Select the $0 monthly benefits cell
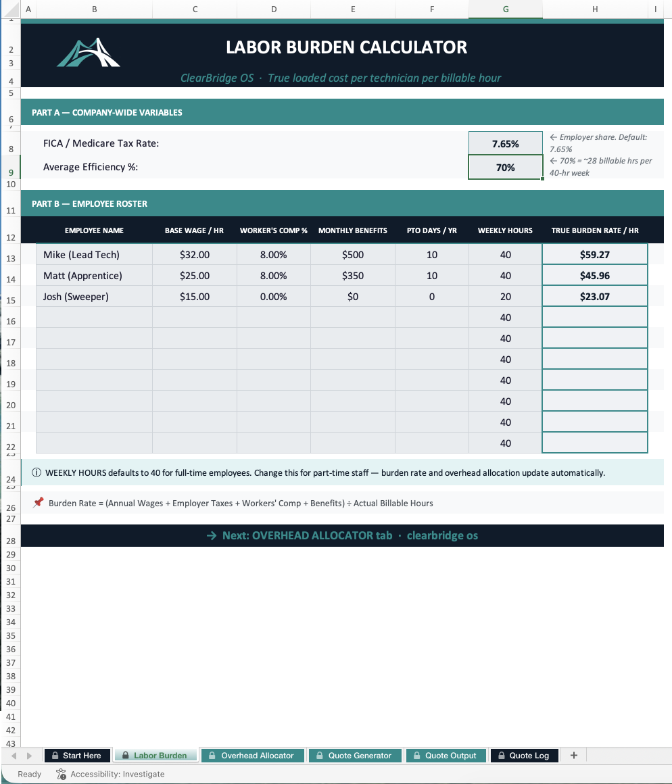The width and height of the screenshot is (672, 784). (353, 297)
